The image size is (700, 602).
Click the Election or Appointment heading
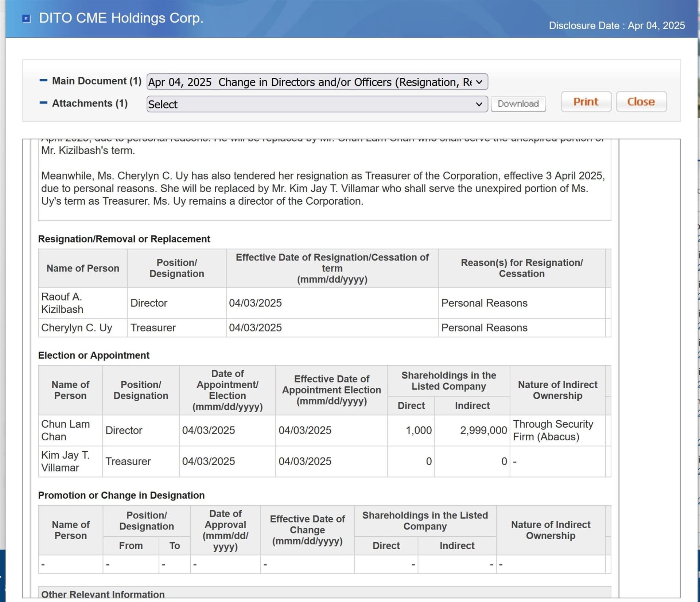click(x=94, y=355)
